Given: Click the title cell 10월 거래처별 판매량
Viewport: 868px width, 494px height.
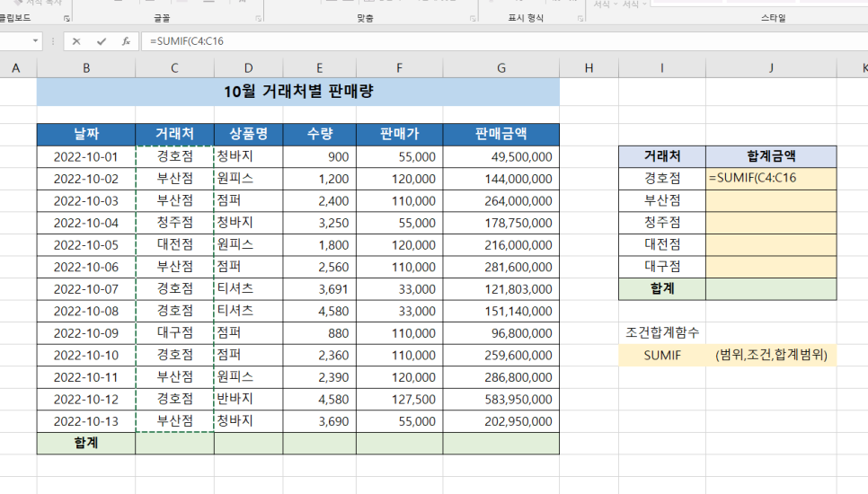Looking at the screenshot, I should click(x=298, y=92).
